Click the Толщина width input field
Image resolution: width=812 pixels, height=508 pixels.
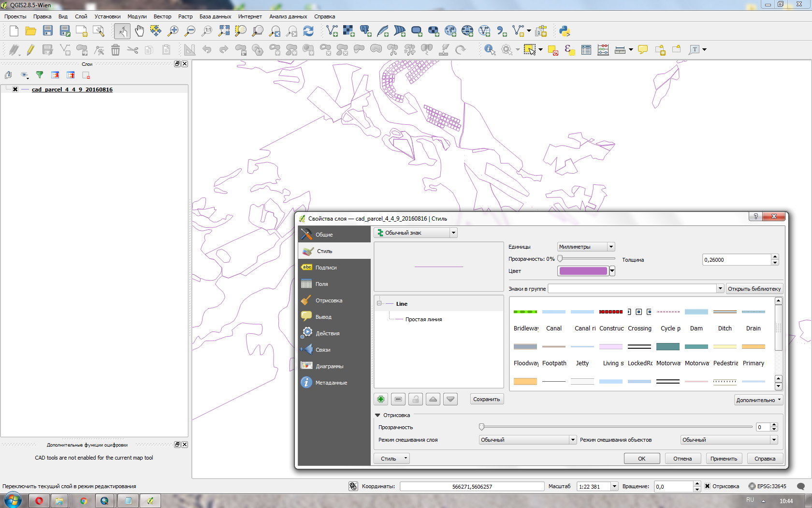click(x=736, y=260)
